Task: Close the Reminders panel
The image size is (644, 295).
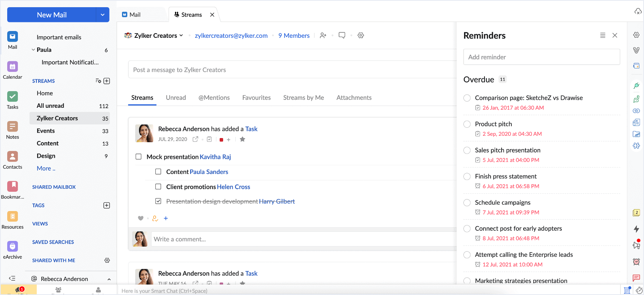Action: pyautogui.click(x=615, y=35)
